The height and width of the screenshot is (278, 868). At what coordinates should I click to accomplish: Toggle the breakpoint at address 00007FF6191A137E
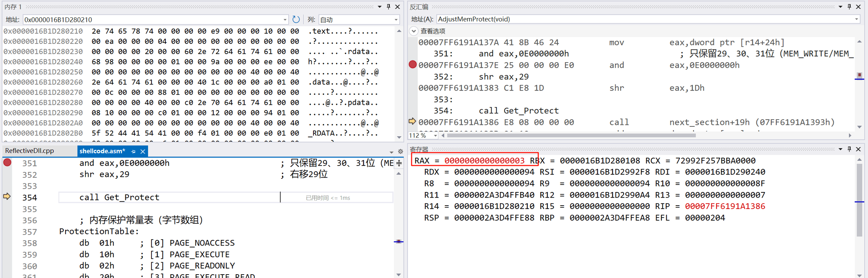pyautogui.click(x=413, y=65)
